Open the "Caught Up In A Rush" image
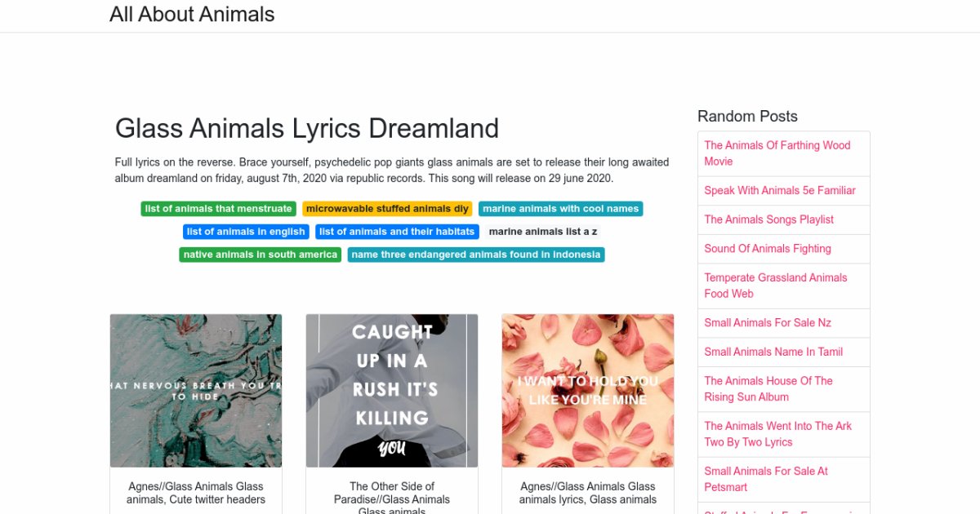 [x=392, y=390]
